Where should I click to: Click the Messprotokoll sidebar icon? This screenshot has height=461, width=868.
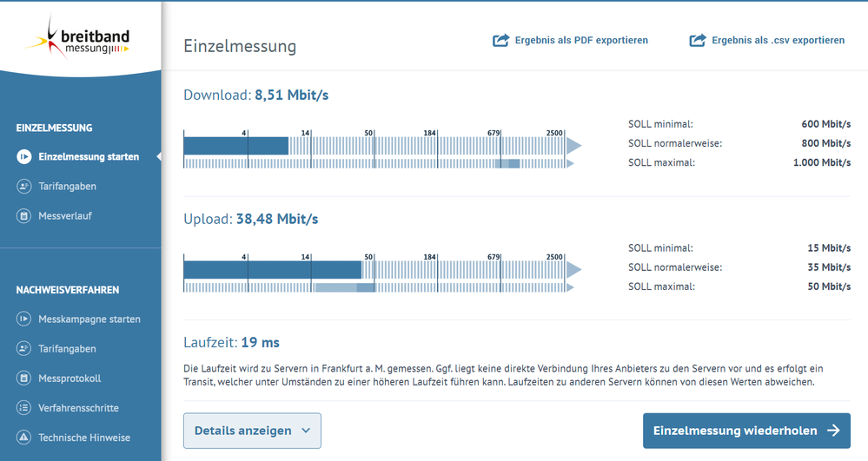tap(24, 379)
